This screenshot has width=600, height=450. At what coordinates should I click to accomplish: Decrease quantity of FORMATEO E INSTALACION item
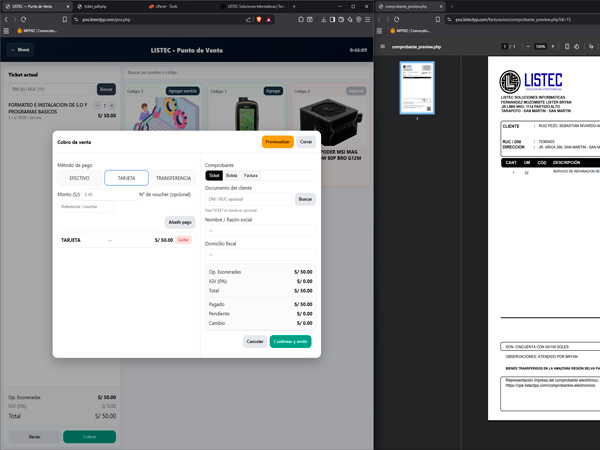pyautogui.click(x=98, y=106)
